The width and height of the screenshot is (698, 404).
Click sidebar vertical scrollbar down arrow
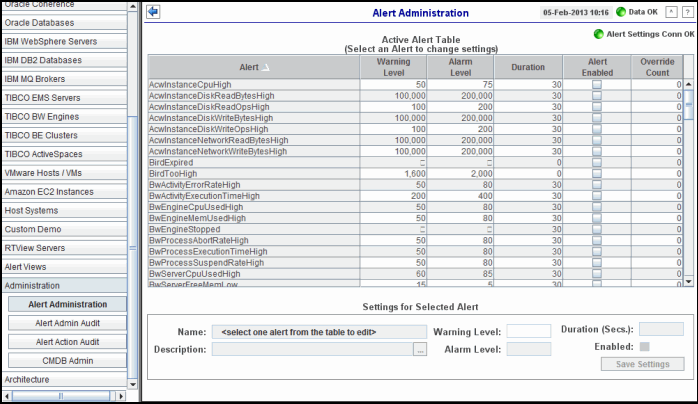(x=132, y=384)
